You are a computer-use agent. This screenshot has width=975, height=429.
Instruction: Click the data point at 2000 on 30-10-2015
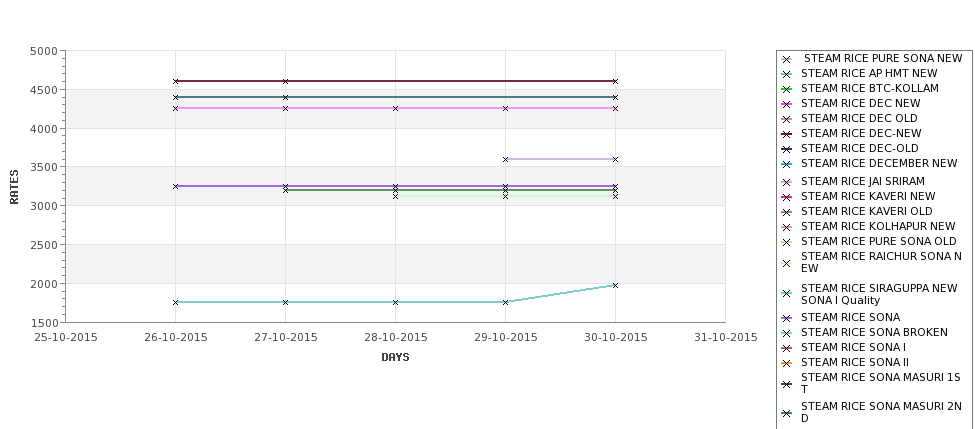[615, 285]
